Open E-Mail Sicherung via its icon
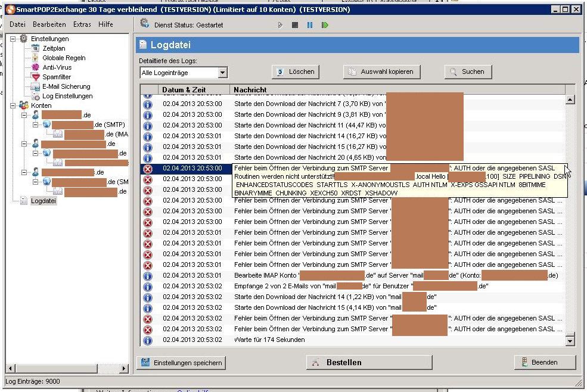Image resolution: width=587 pixels, height=392 pixels. pyautogui.click(x=35, y=86)
